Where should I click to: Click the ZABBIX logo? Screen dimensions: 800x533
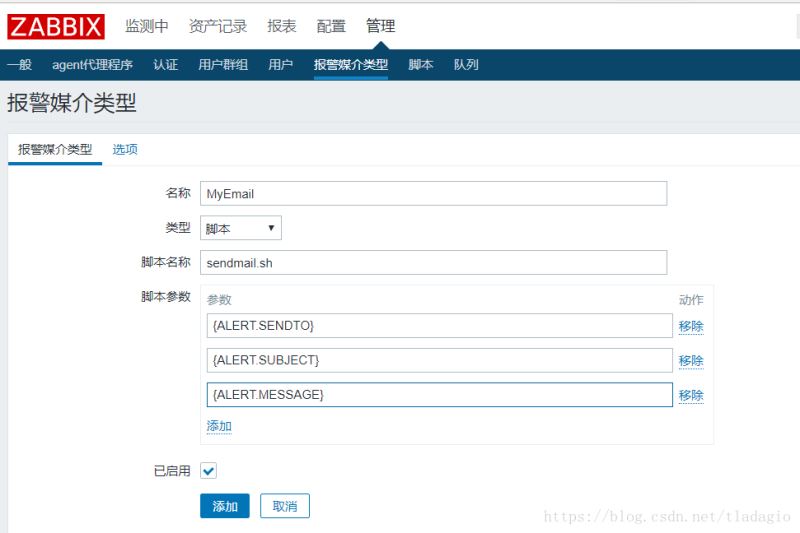coord(56,26)
